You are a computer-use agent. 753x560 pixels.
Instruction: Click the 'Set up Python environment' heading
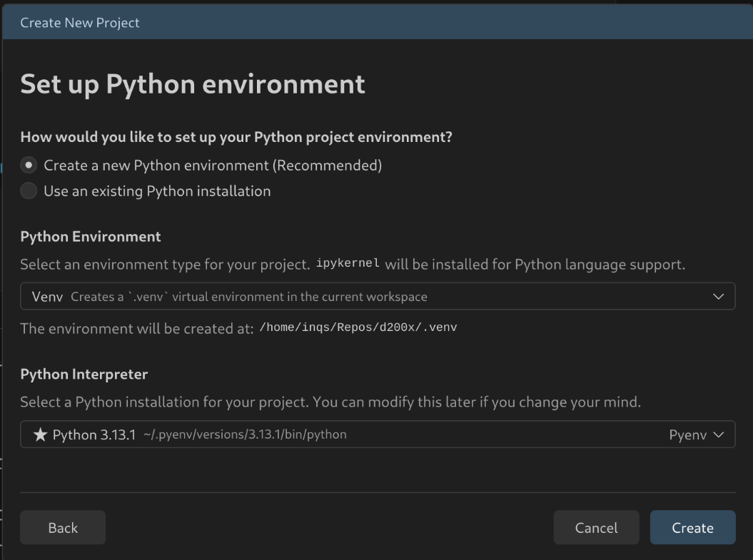[193, 84]
